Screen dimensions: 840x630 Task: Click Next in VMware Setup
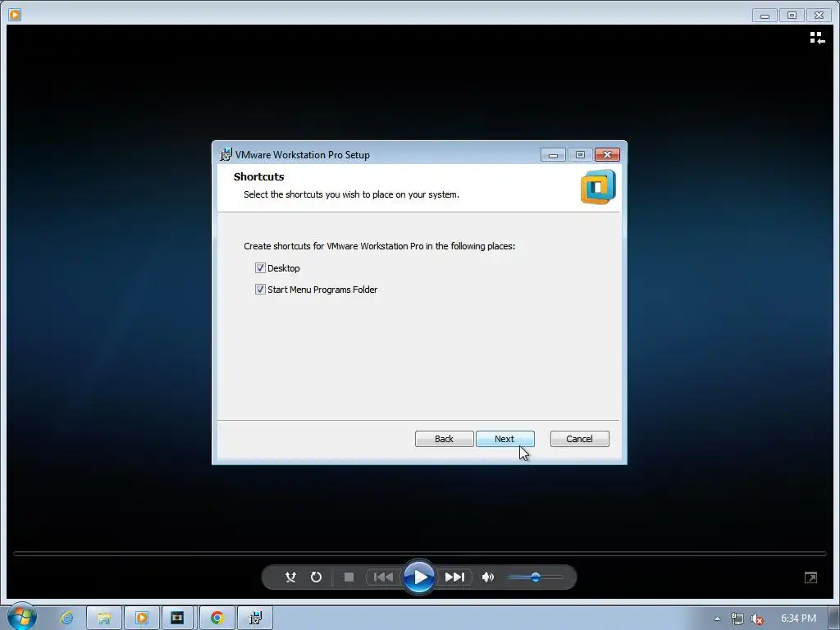tap(504, 439)
